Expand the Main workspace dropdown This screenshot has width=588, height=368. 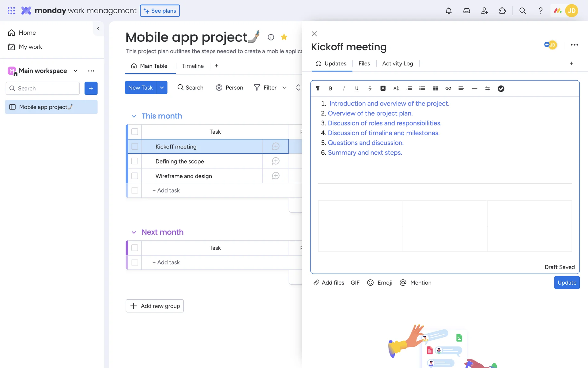point(75,71)
